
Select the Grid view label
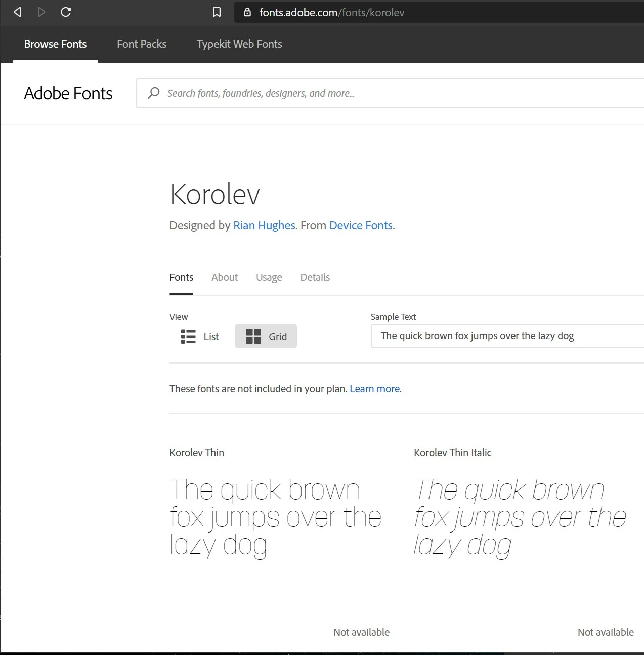[x=278, y=337]
